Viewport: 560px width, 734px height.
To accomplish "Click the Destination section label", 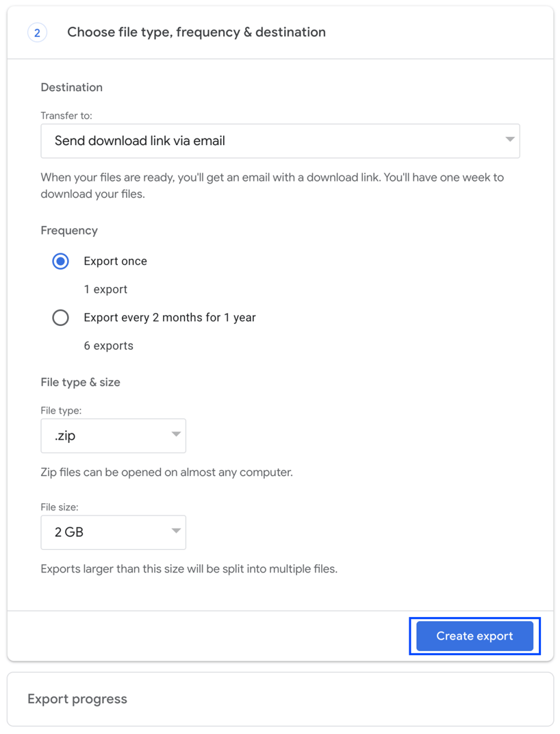I will [71, 87].
